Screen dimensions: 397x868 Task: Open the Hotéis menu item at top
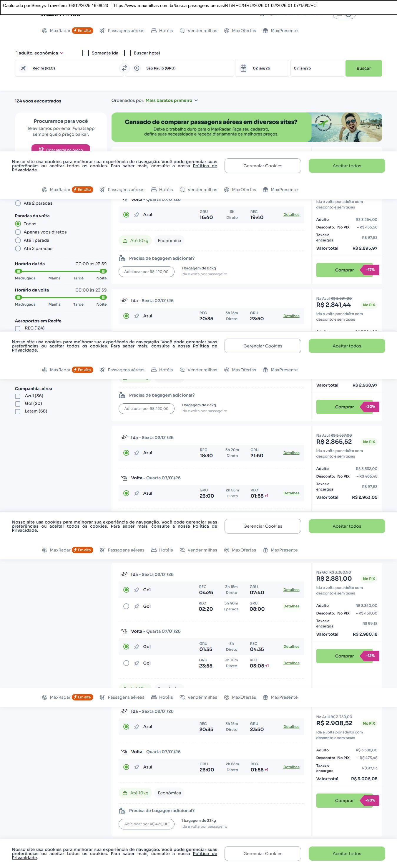(x=162, y=31)
